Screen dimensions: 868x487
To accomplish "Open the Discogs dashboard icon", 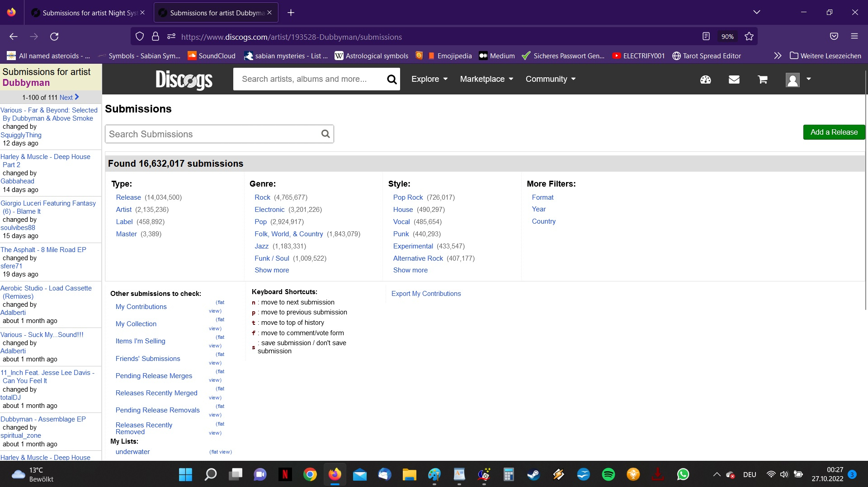I will (705, 80).
